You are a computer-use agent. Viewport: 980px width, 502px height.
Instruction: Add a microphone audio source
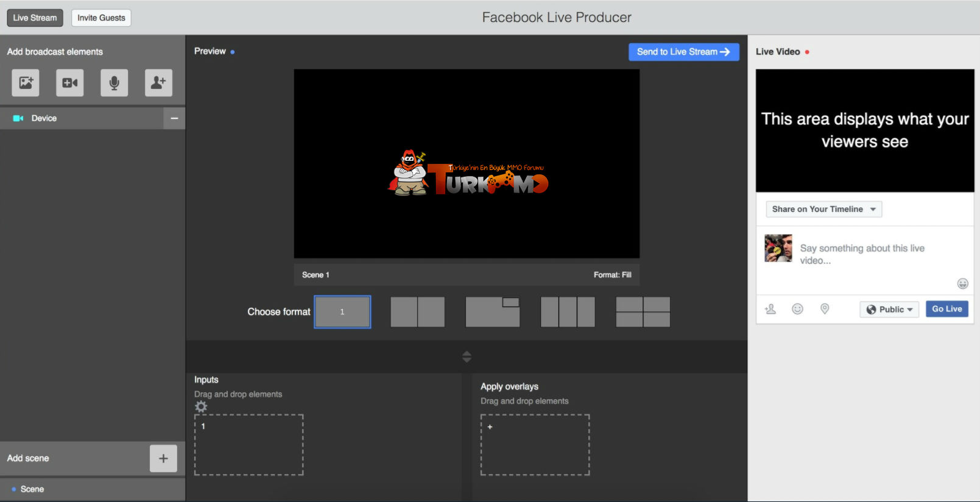115,83
